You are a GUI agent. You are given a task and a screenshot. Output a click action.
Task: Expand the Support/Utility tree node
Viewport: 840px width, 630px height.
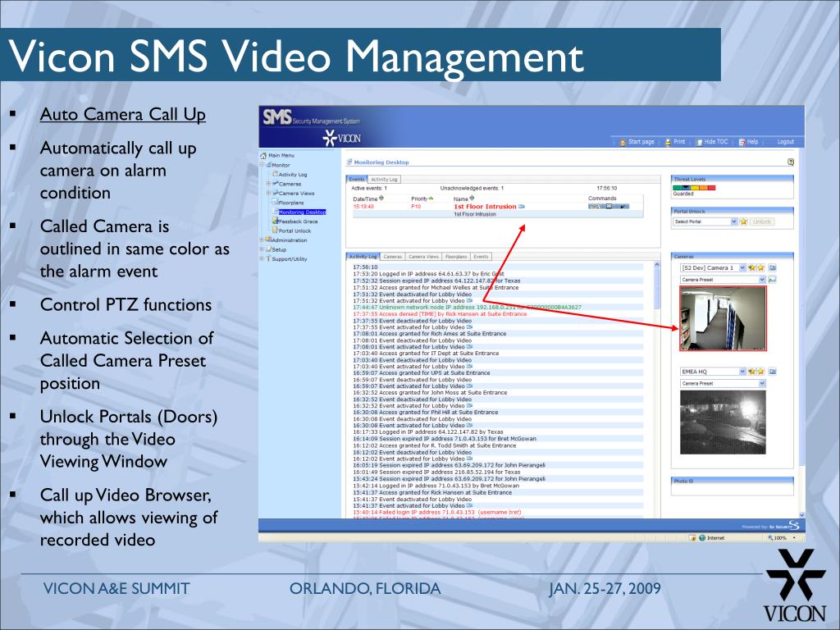tap(262, 258)
